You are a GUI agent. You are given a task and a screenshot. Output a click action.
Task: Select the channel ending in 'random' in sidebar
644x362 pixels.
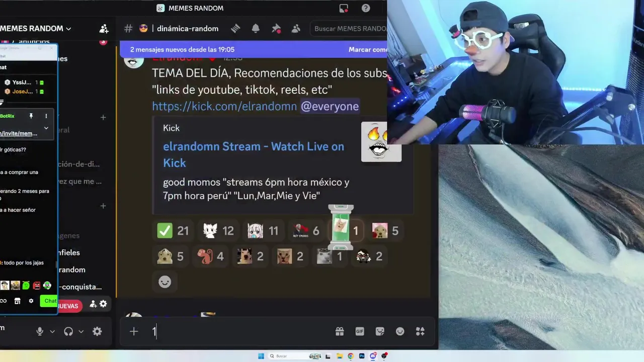point(72,269)
